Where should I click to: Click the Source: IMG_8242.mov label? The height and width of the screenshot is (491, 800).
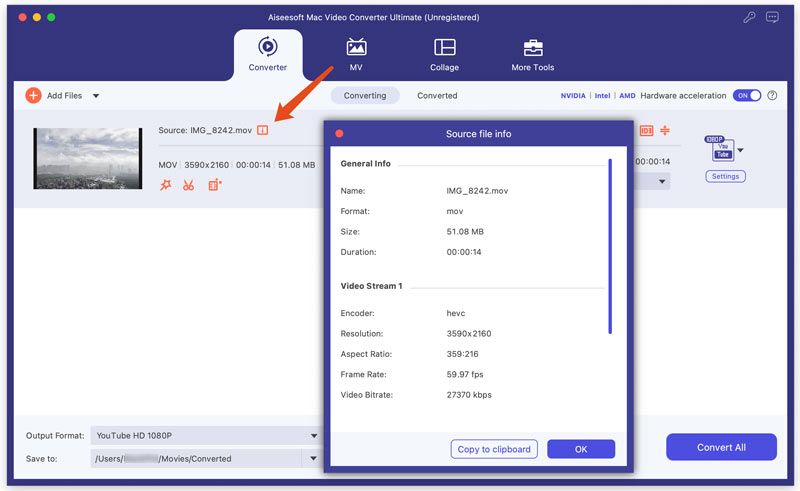pos(205,130)
